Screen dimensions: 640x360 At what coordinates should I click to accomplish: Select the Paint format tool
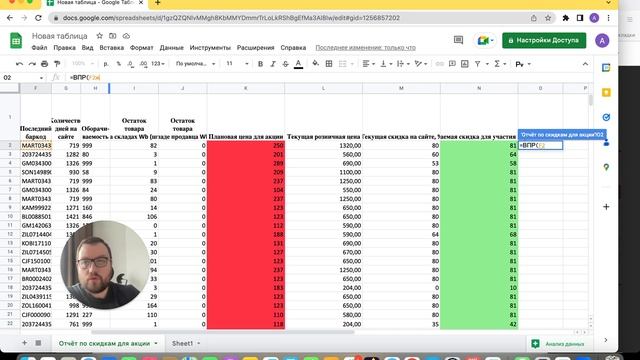(57, 64)
